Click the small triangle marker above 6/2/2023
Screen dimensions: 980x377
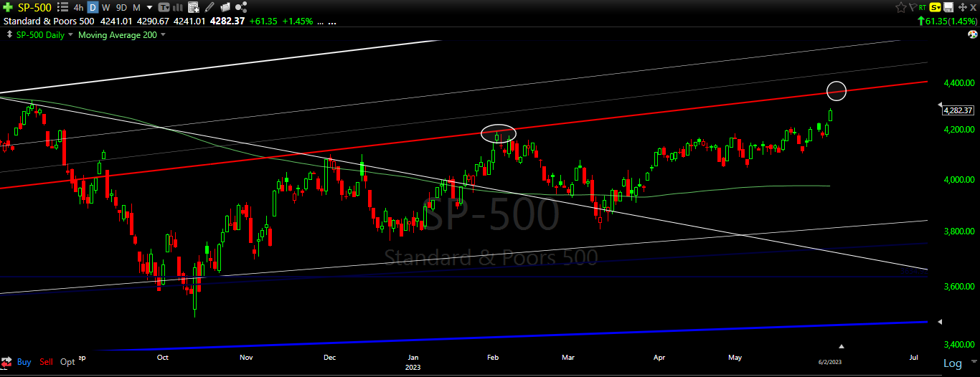click(842, 345)
